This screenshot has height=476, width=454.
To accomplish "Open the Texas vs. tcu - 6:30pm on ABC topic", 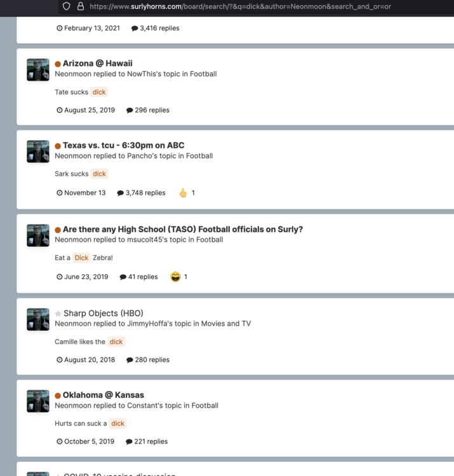I will [x=123, y=145].
